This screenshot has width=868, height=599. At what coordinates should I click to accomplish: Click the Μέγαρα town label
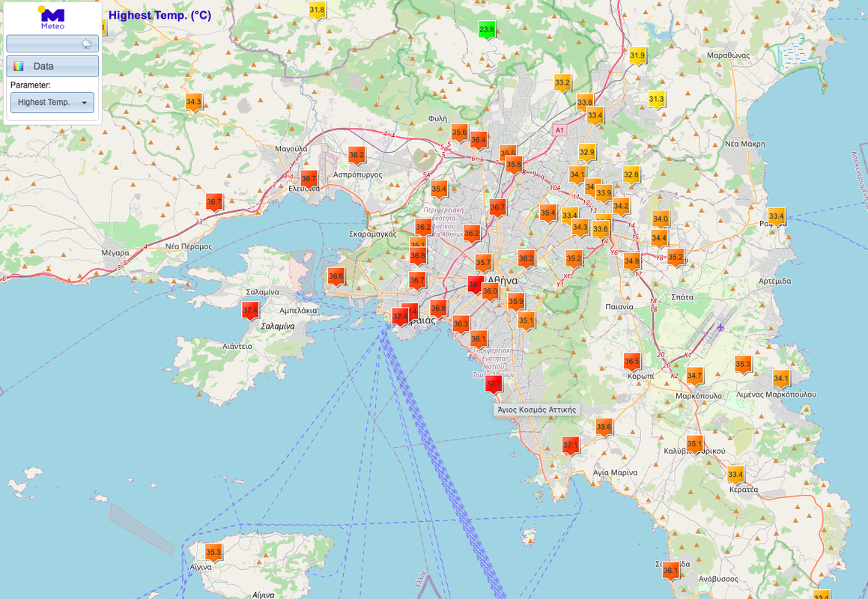[x=115, y=253]
